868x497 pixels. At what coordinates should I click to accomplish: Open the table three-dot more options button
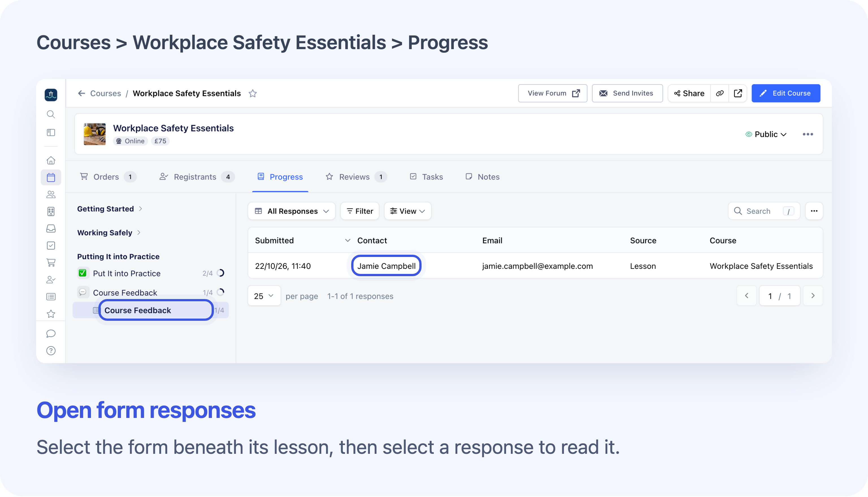coord(814,211)
